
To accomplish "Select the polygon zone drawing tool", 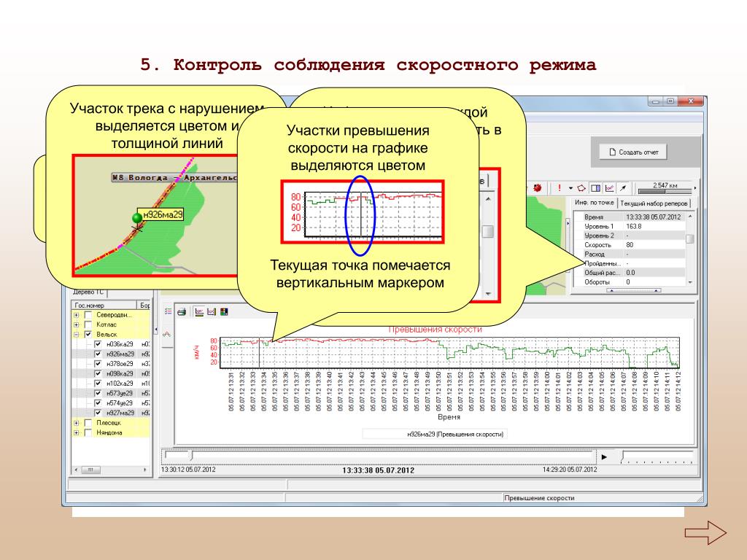I will click(581, 188).
